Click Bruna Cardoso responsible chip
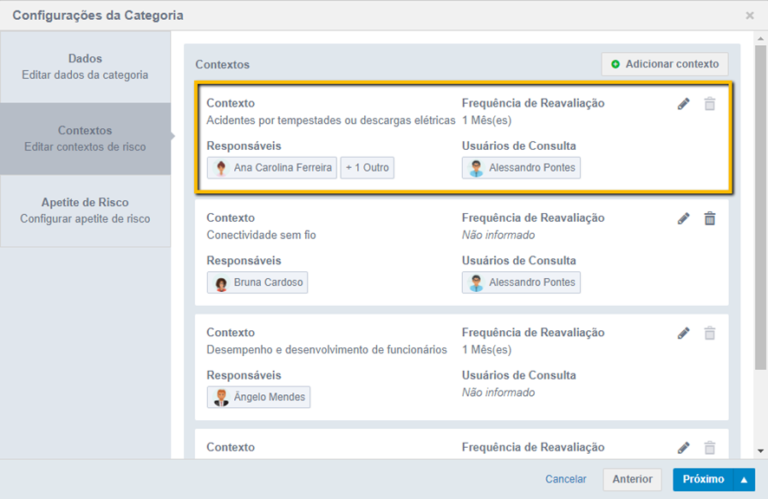This screenshot has width=768, height=499. click(257, 283)
